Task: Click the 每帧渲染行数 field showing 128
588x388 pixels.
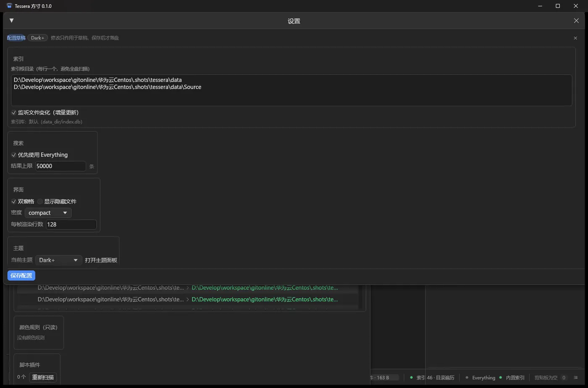Action: click(x=71, y=225)
